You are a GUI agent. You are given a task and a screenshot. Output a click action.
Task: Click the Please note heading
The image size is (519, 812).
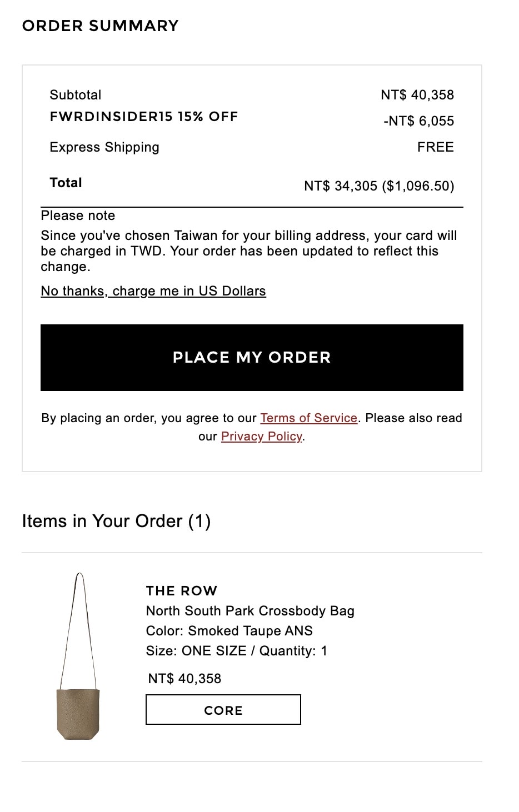coord(78,215)
